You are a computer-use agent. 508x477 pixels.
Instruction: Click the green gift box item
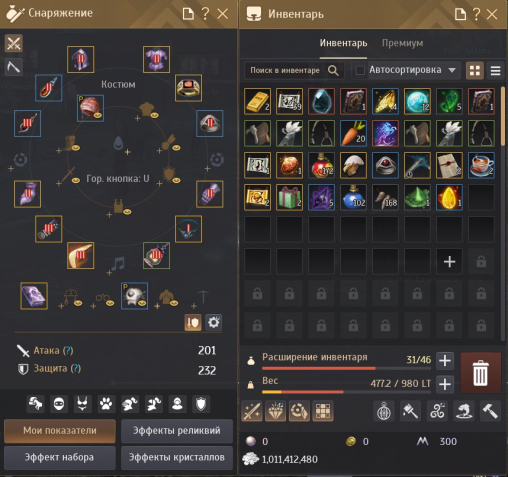[x=289, y=197]
